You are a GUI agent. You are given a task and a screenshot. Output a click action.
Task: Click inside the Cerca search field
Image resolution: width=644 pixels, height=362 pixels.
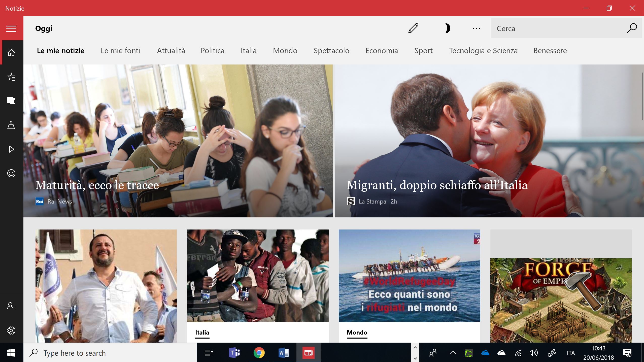[541, 28]
